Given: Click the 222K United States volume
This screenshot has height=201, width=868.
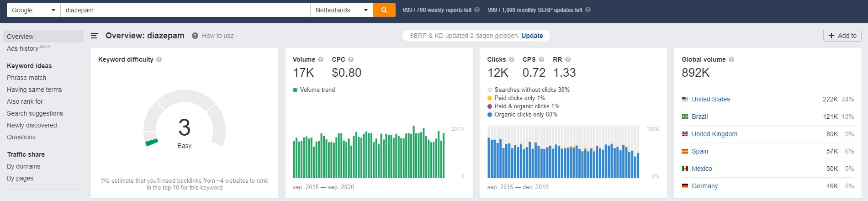Looking at the screenshot, I should tap(831, 99).
